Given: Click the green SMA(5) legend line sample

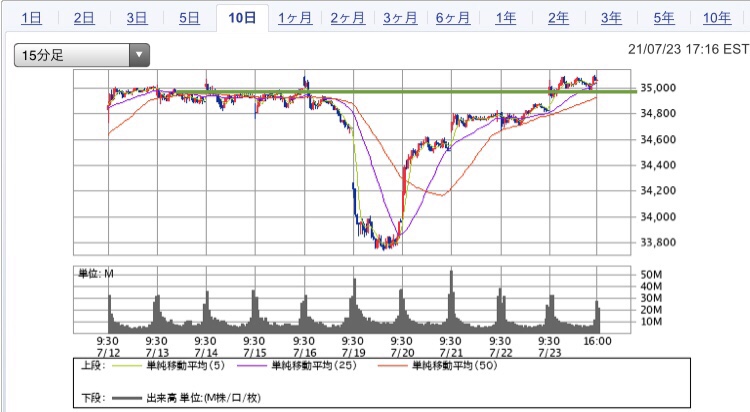Looking at the screenshot, I should coord(127,366).
